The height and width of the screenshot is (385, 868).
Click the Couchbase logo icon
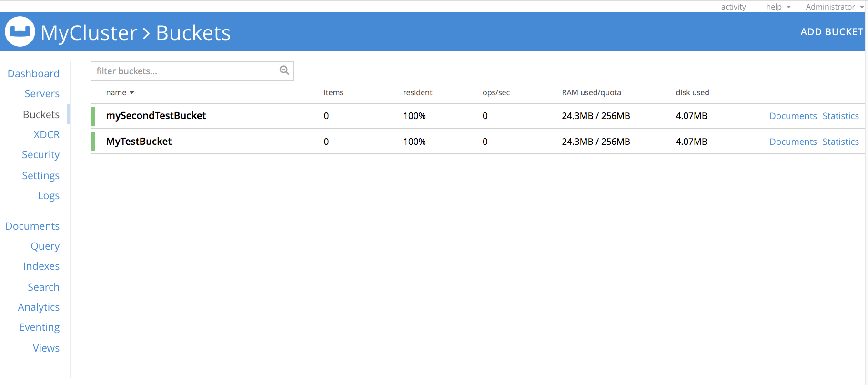point(20,31)
